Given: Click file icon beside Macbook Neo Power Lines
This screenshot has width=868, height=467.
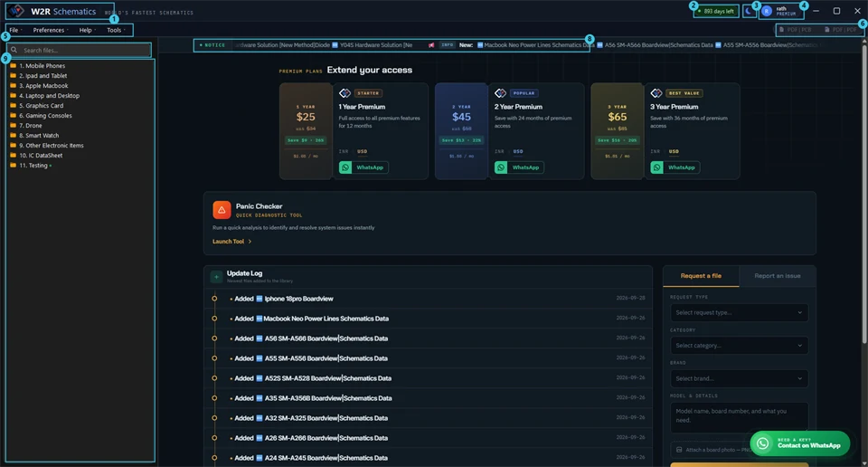Looking at the screenshot, I should click(259, 319).
